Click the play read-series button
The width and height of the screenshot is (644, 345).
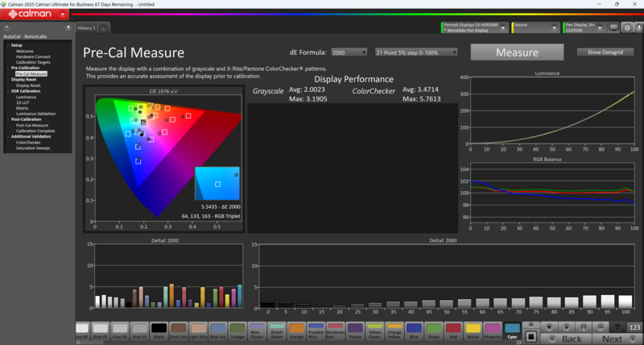(x=567, y=327)
